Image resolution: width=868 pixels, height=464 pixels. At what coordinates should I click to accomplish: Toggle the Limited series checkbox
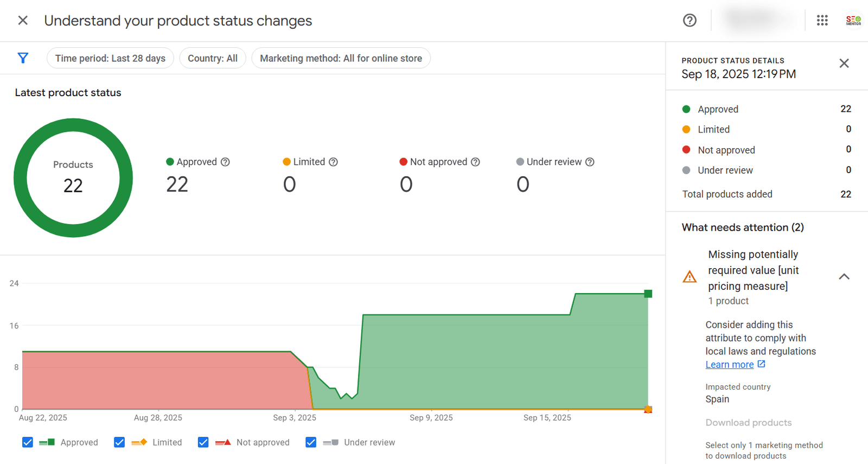(x=119, y=442)
